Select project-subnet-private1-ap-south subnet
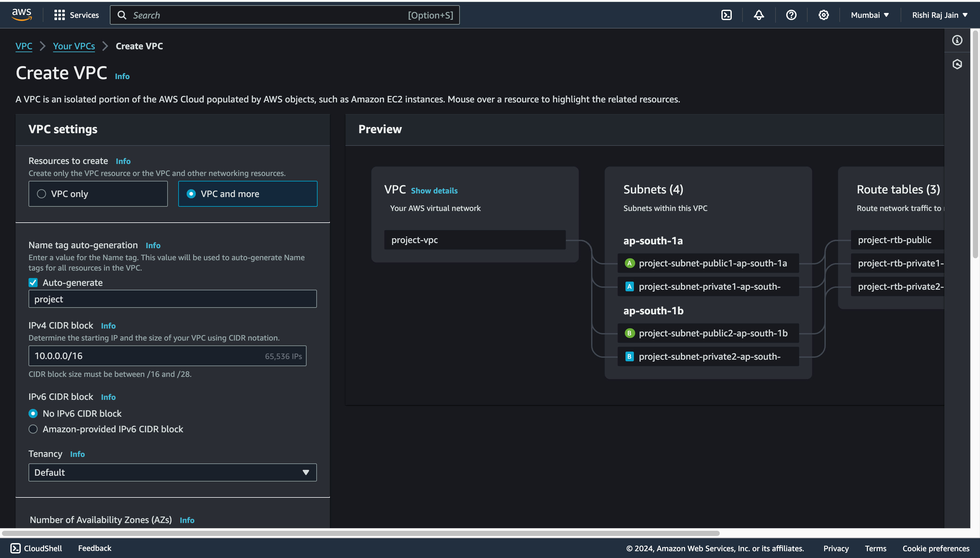This screenshot has width=980, height=558. (708, 287)
